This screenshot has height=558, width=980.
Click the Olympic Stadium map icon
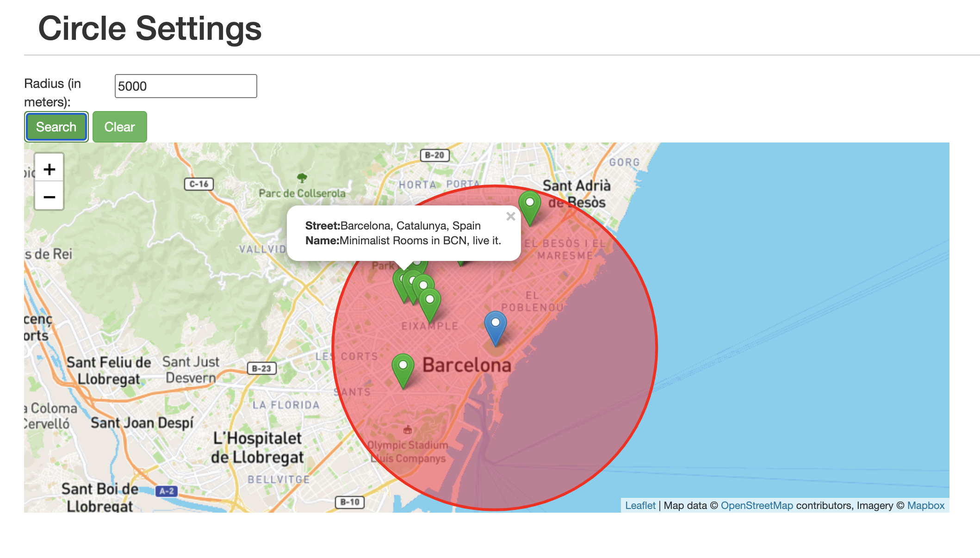(x=407, y=430)
